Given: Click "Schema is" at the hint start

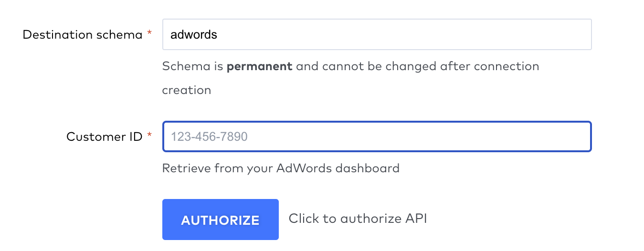Looking at the screenshot, I should pos(193,66).
